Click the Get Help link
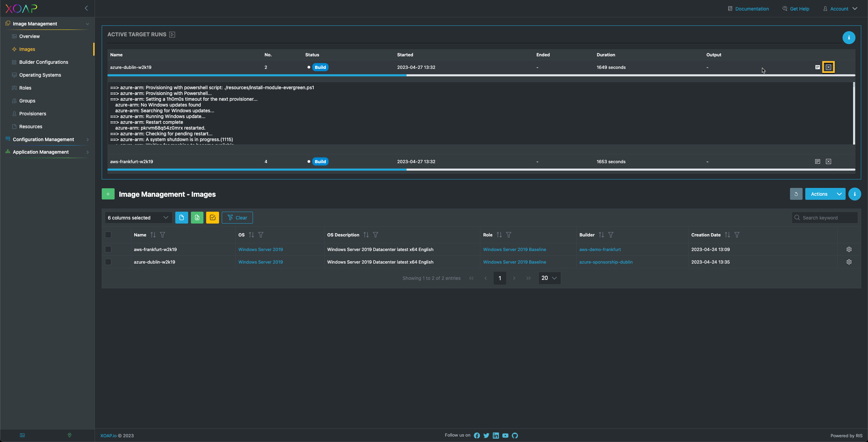The image size is (868, 442). coord(796,9)
